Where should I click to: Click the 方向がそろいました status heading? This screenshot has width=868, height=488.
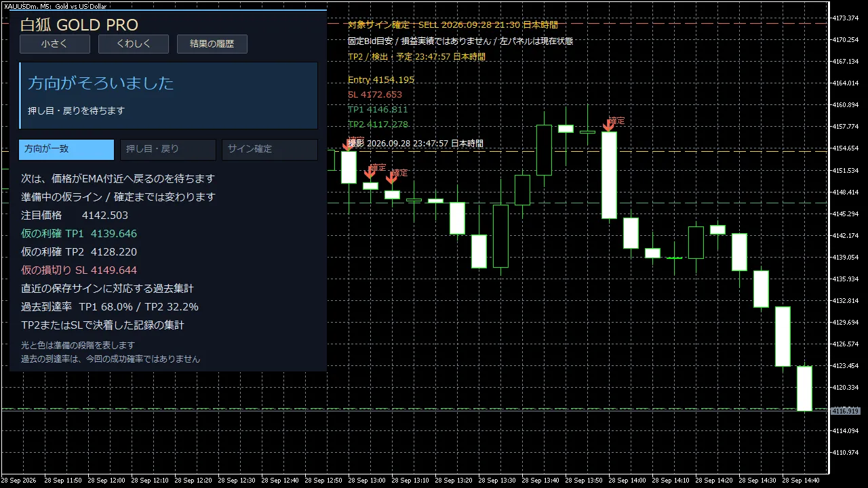101,83
